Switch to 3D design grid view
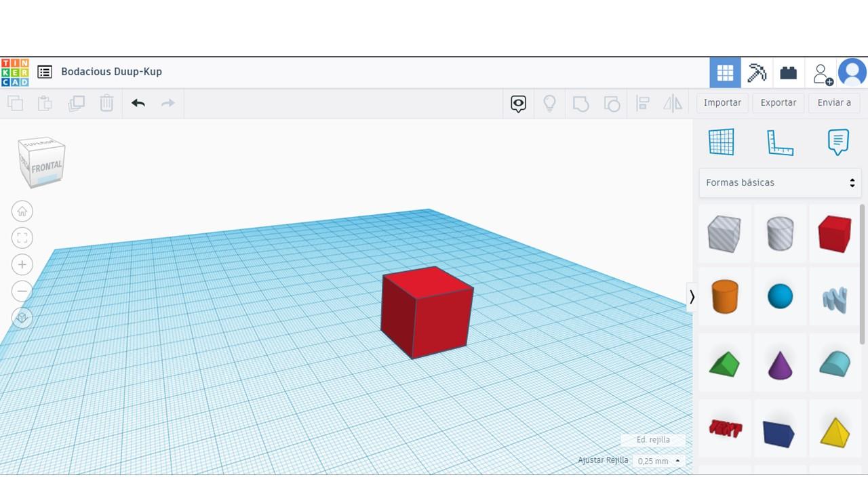Viewport: 868px width, 488px height. pyautogui.click(x=725, y=73)
